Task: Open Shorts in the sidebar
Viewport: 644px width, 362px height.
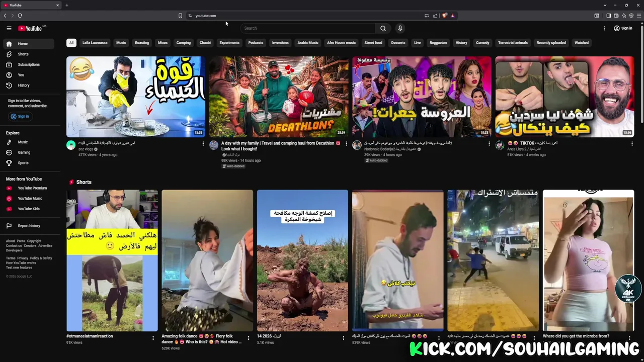Action: (28, 54)
